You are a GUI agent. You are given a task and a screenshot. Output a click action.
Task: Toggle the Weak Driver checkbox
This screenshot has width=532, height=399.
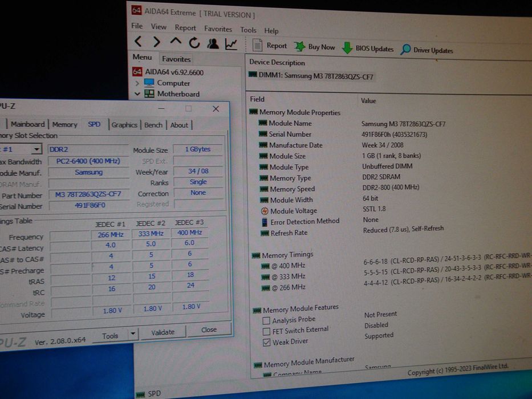tap(267, 343)
